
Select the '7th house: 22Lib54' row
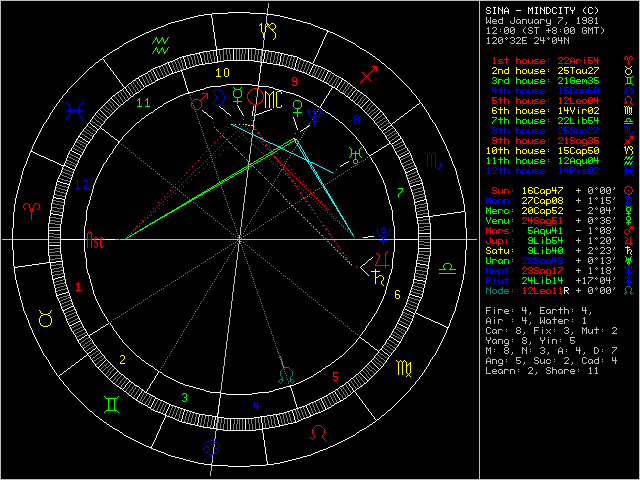(x=561, y=121)
